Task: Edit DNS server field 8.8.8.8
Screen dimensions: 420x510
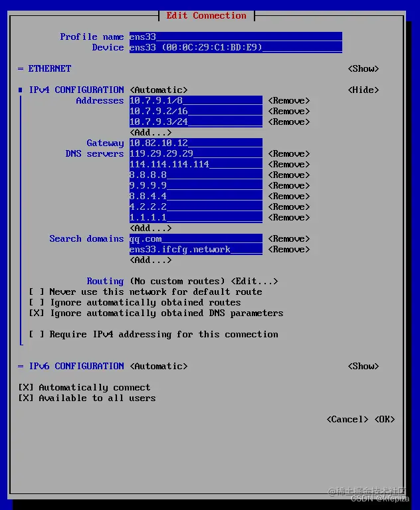Action: click(196, 175)
